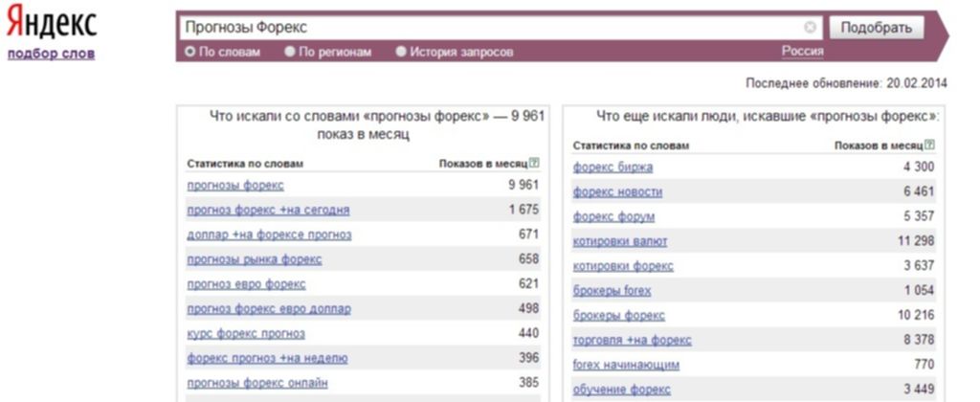Screen dimensions: 980x402
Task: Click the value '5 357' impressions
Action: pos(919,217)
